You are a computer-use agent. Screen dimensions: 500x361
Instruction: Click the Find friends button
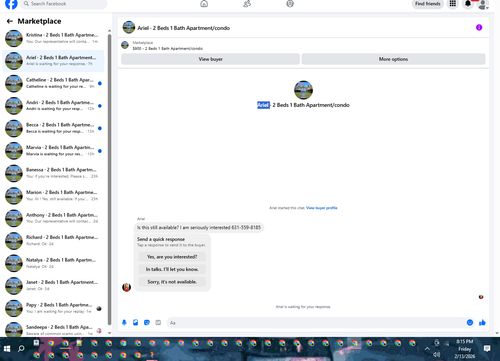(428, 4)
